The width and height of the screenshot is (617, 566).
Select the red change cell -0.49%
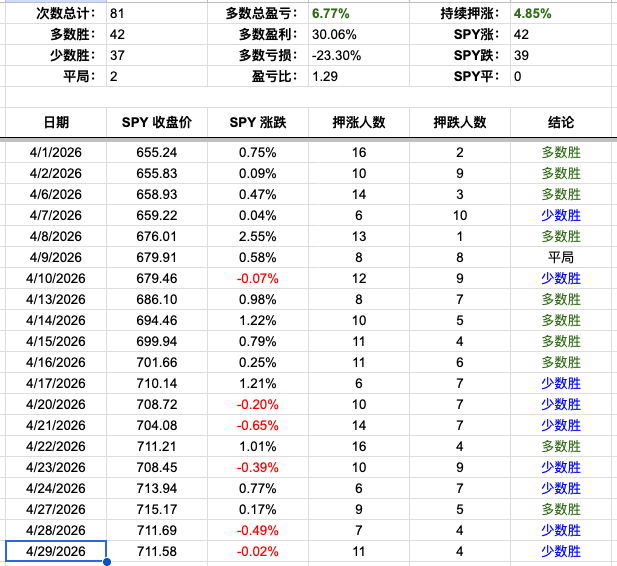(x=258, y=530)
